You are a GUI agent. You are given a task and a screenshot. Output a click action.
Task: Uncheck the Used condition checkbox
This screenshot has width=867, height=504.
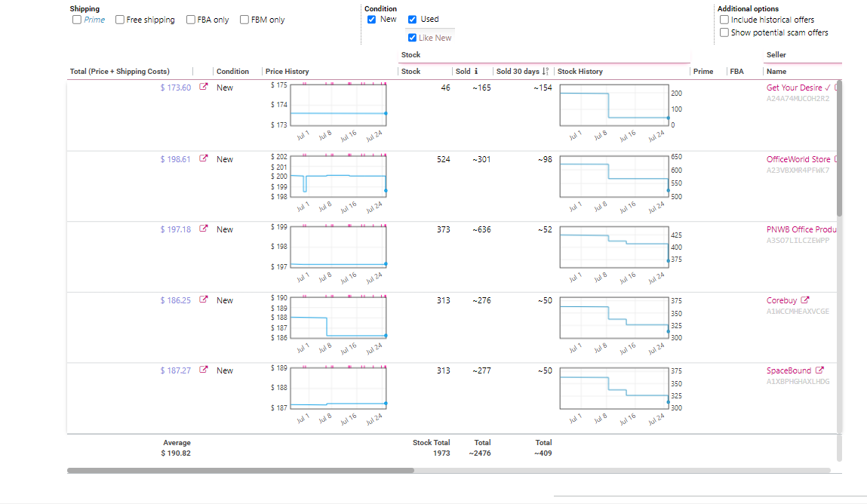pyautogui.click(x=413, y=20)
